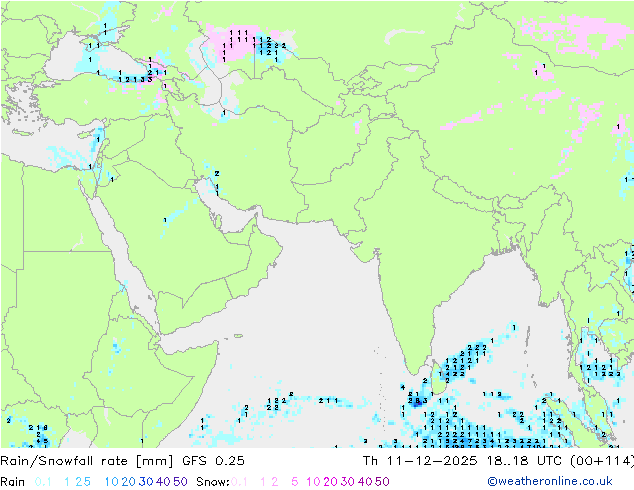Viewport: 634px width, 490px height.
Task: Open the weatheronline.co.uk copyright link
Action: click(550, 481)
